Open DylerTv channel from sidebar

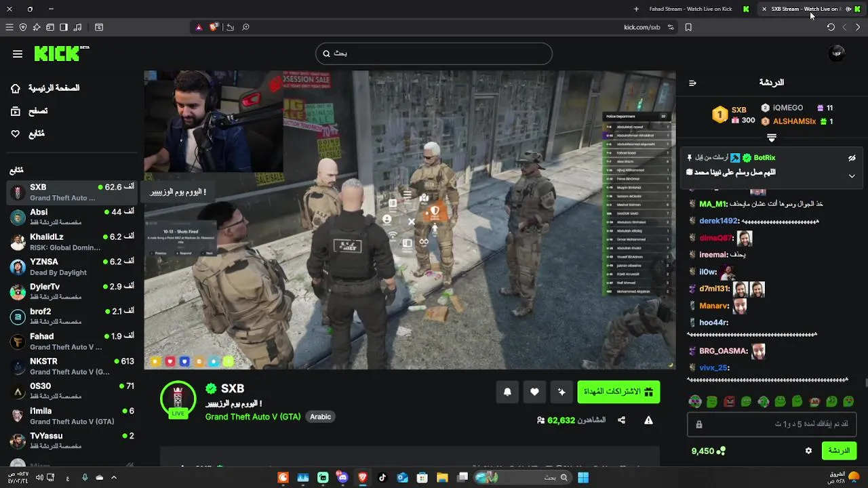[x=72, y=291]
